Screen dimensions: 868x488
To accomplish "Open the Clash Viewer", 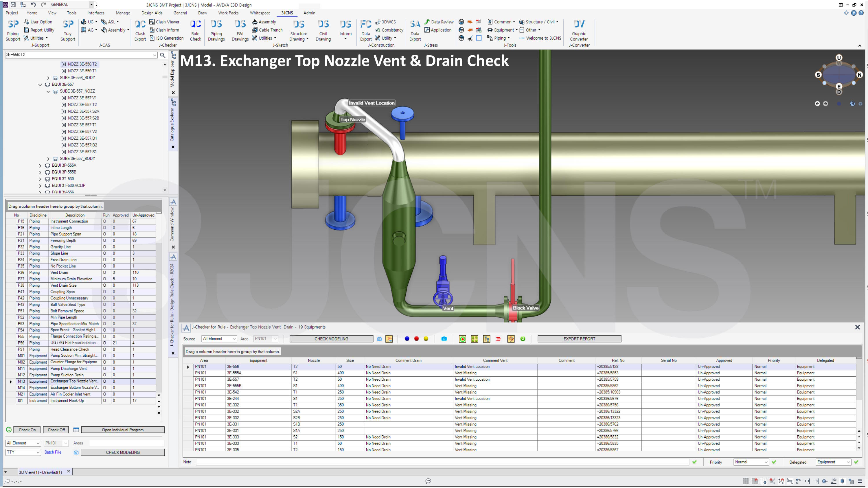I will [x=164, y=22].
